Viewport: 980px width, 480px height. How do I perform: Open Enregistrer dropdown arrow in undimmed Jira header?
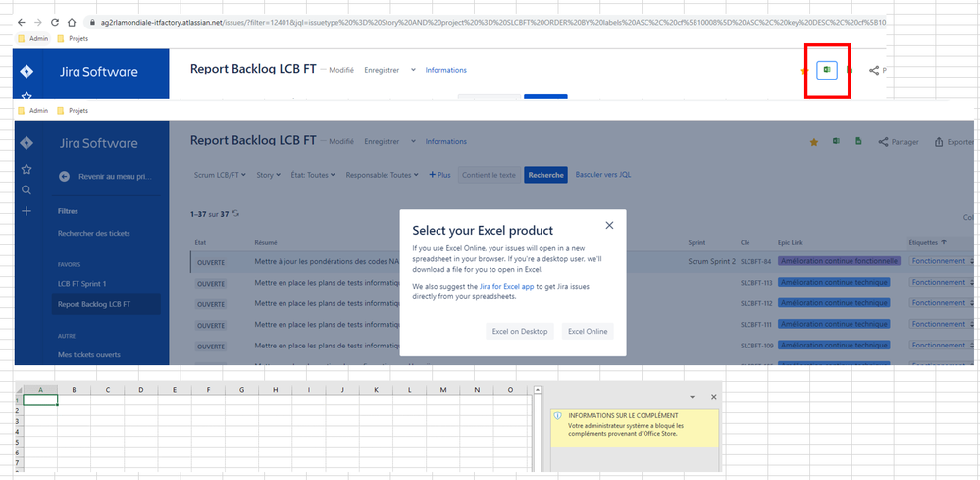[413, 70]
